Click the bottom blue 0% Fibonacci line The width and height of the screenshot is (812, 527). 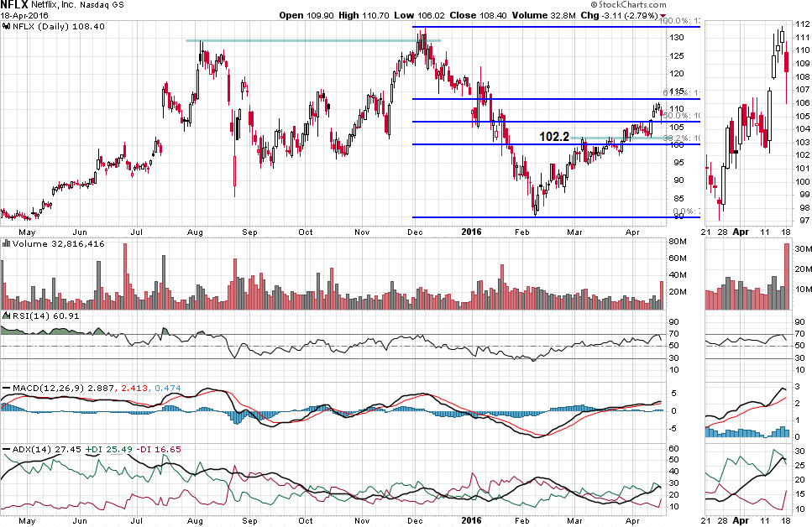(556, 217)
